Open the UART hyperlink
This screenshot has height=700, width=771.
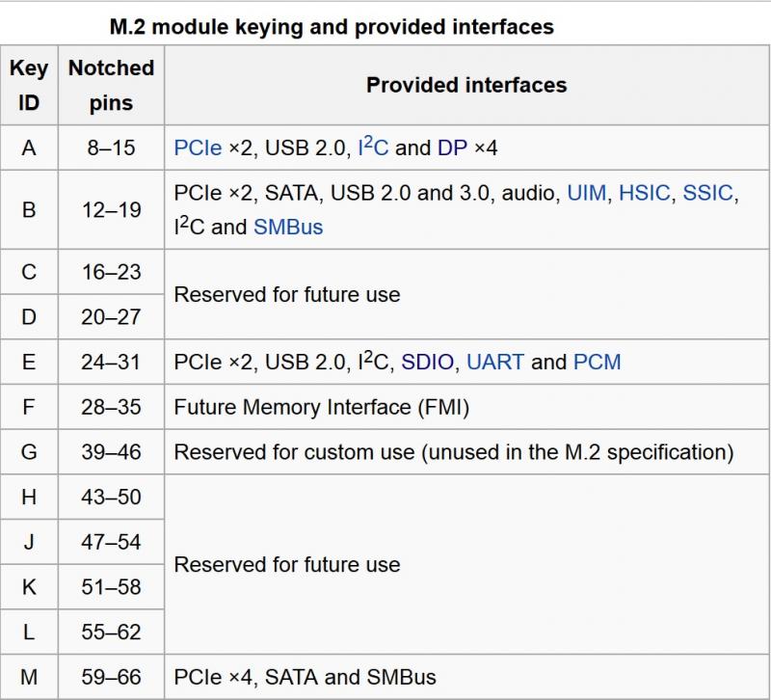495,362
